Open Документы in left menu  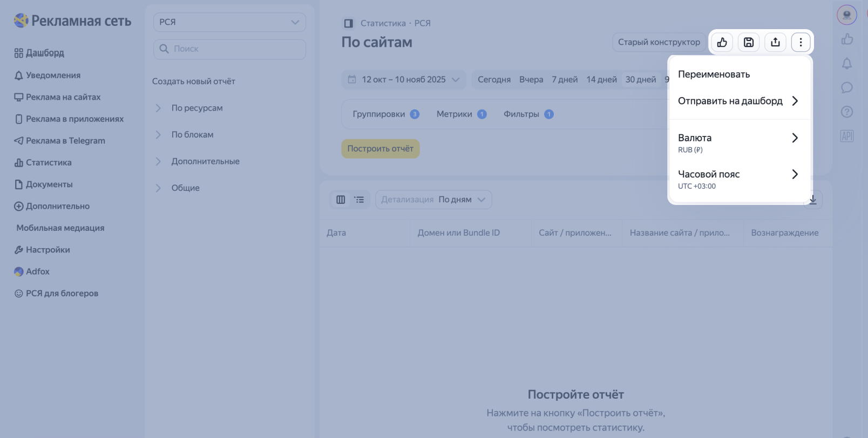[43, 184]
